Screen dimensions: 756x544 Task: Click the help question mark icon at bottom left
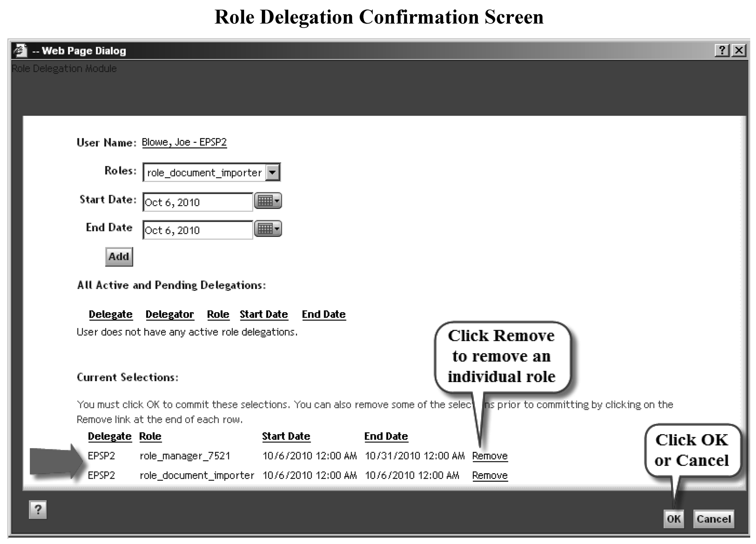[x=38, y=509]
